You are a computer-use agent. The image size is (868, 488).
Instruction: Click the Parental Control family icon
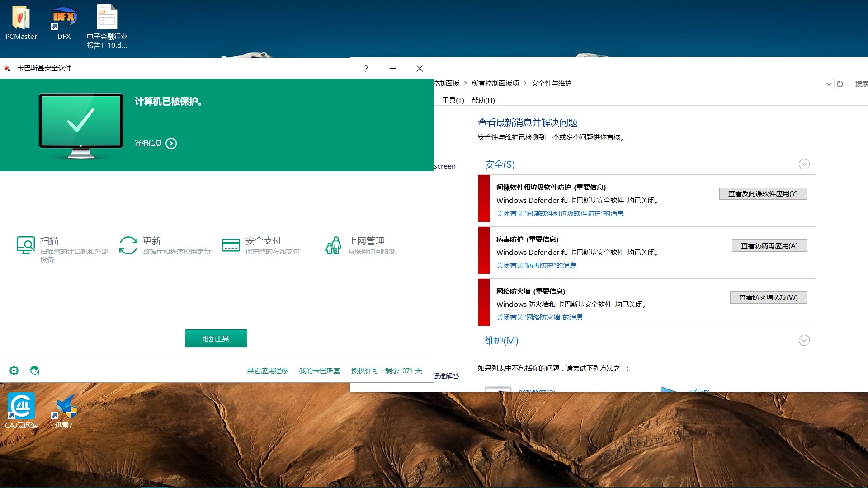(333, 245)
